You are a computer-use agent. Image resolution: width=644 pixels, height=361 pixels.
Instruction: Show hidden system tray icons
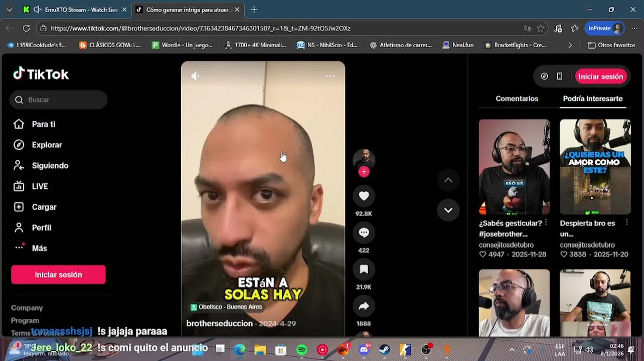[512, 349]
